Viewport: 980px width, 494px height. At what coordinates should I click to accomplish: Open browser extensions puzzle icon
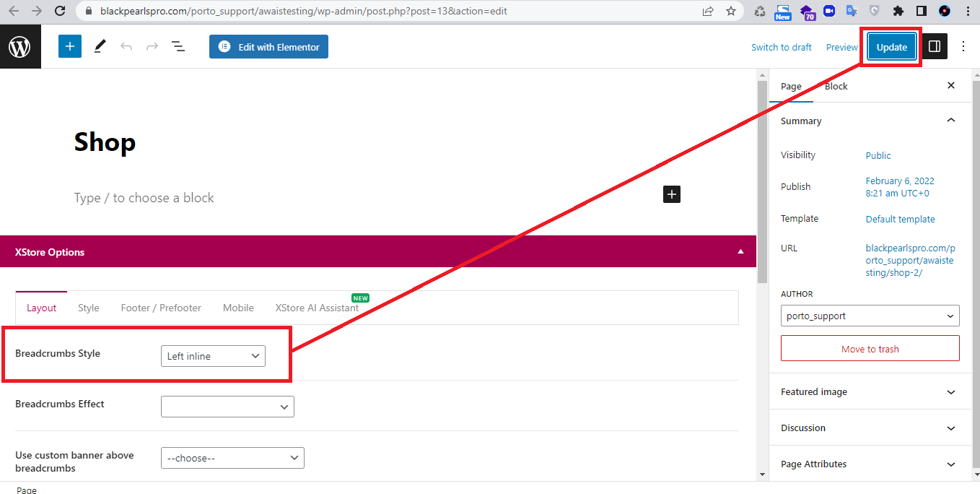coord(898,11)
